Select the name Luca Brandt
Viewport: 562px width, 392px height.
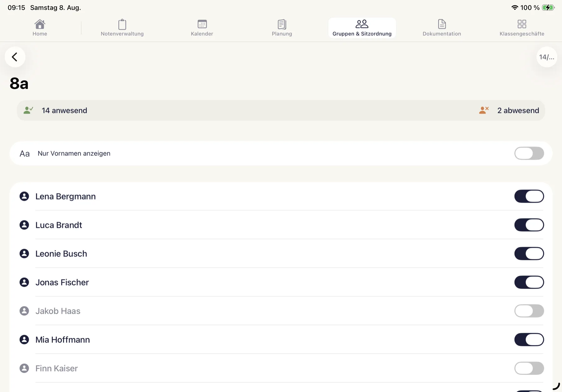pos(59,225)
